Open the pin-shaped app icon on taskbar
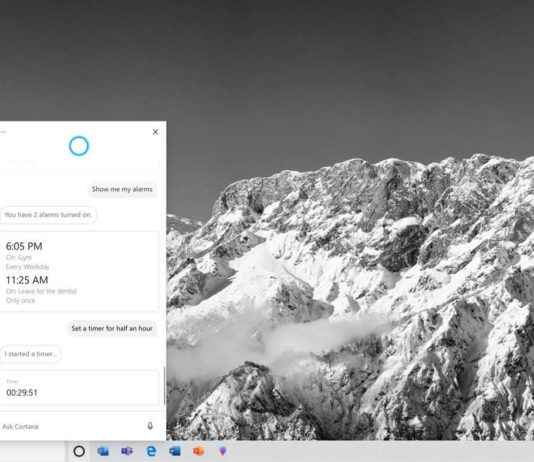The height and width of the screenshot is (462, 534). (x=223, y=451)
